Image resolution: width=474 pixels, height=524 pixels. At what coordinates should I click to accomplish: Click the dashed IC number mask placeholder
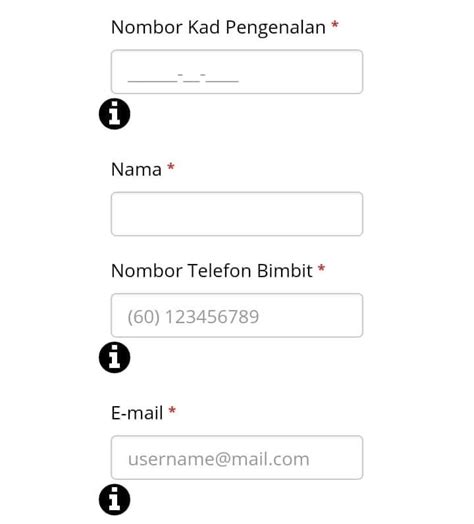183,78
